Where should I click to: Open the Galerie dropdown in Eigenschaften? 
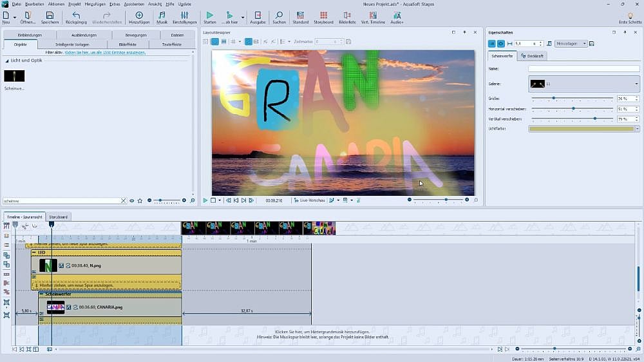point(636,84)
